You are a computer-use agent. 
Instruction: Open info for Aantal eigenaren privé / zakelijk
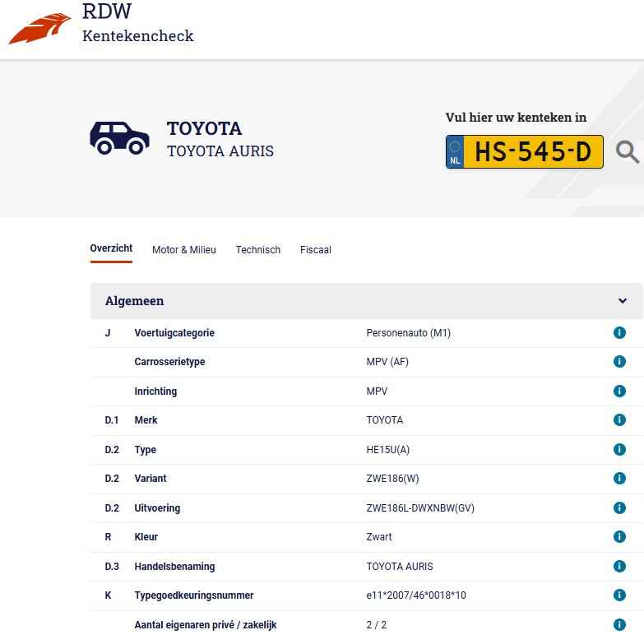point(619,624)
